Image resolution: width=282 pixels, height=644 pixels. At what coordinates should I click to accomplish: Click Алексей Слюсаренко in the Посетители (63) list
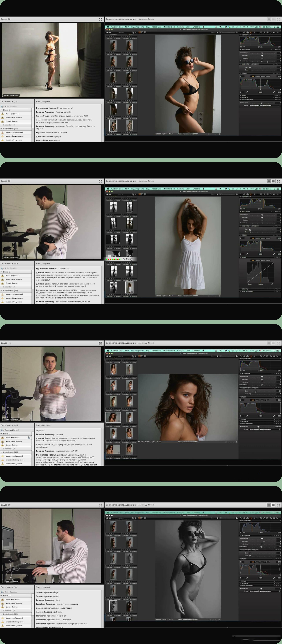pyautogui.click(x=15, y=622)
